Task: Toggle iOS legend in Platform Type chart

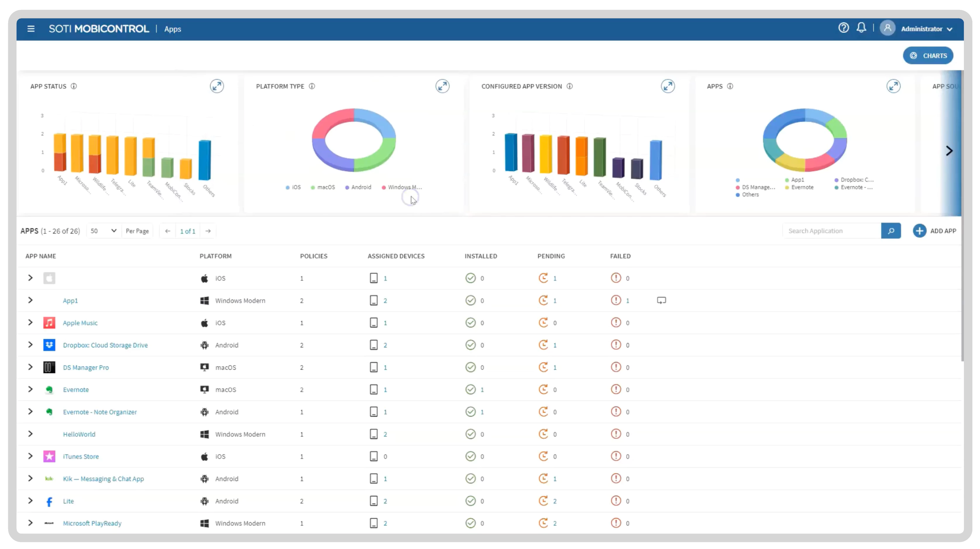Action: coord(293,187)
